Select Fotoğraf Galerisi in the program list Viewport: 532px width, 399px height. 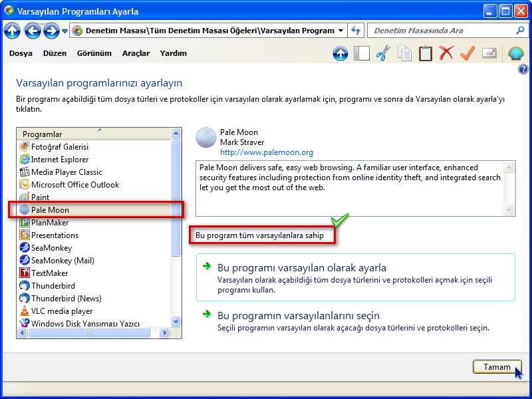[x=94, y=146]
